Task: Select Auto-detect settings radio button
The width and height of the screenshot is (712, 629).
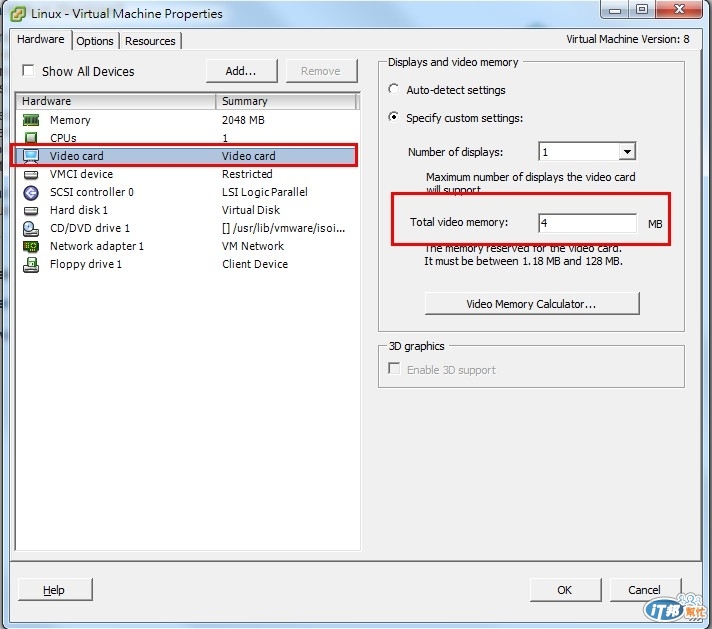Action: [x=393, y=89]
